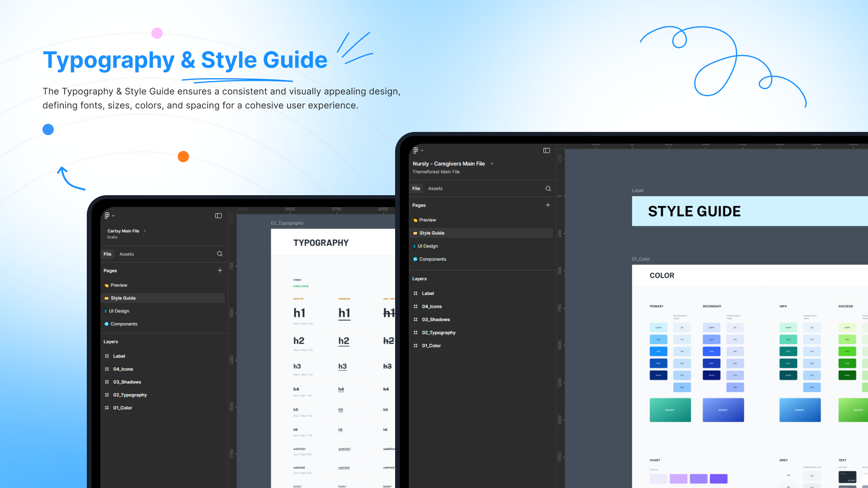Click the teal primary gradient swatch
This screenshot has width=868, height=488.
[x=670, y=410]
